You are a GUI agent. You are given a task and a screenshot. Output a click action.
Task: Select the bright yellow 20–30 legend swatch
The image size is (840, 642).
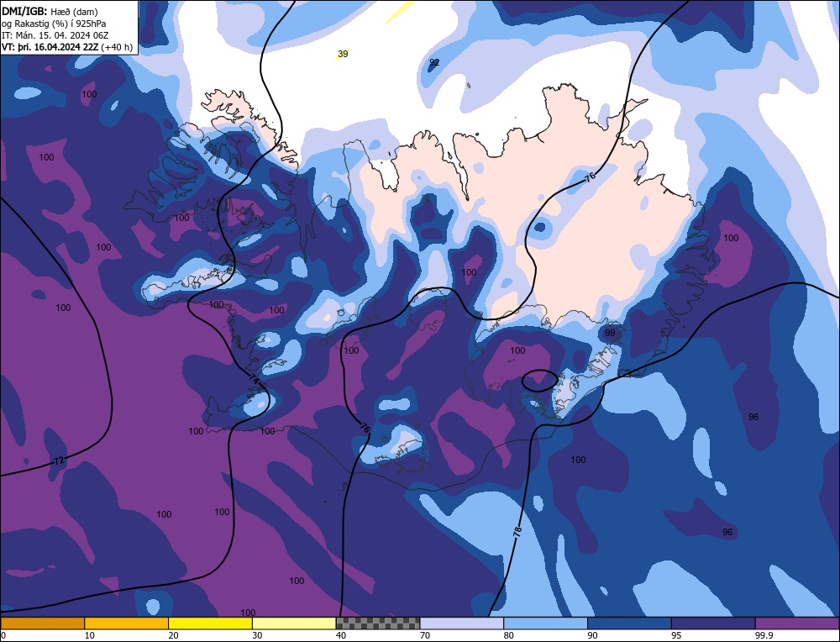tap(210, 624)
